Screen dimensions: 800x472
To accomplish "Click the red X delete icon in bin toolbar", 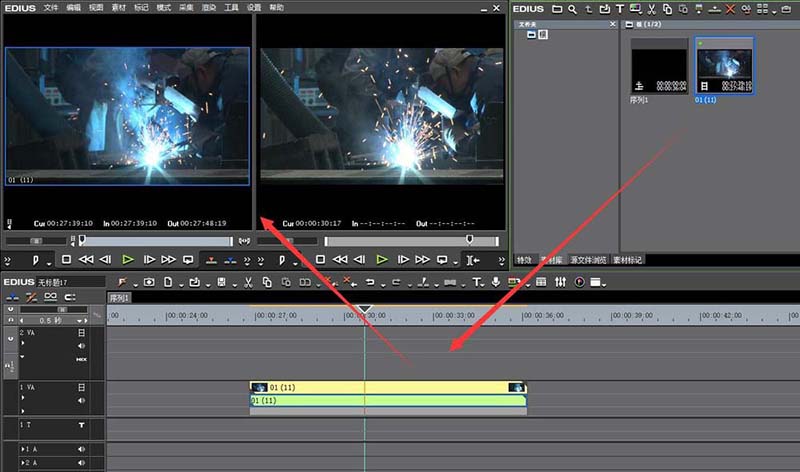I will [731, 9].
